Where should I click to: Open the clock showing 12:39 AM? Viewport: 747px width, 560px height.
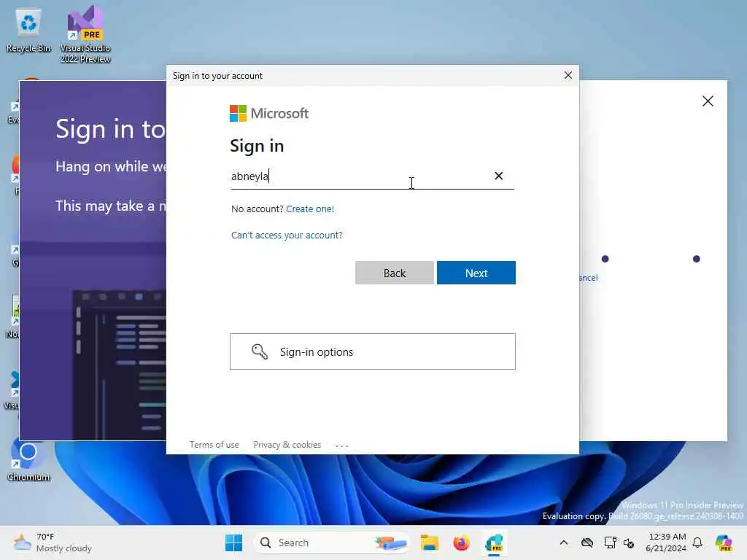pos(667,542)
